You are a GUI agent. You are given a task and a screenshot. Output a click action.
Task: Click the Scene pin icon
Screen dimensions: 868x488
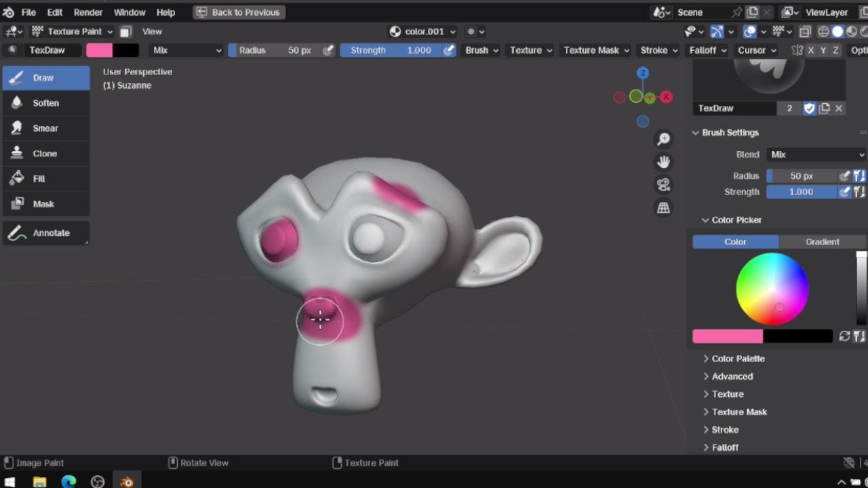(736, 12)
